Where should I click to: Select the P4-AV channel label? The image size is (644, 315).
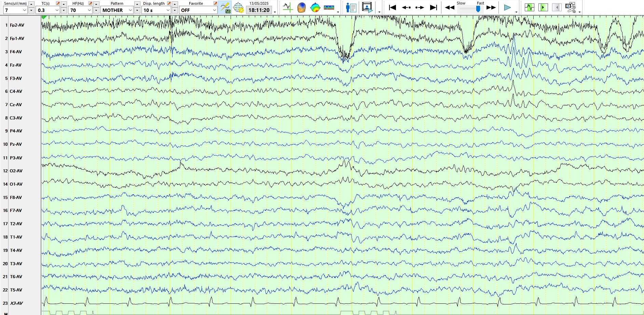16,131
